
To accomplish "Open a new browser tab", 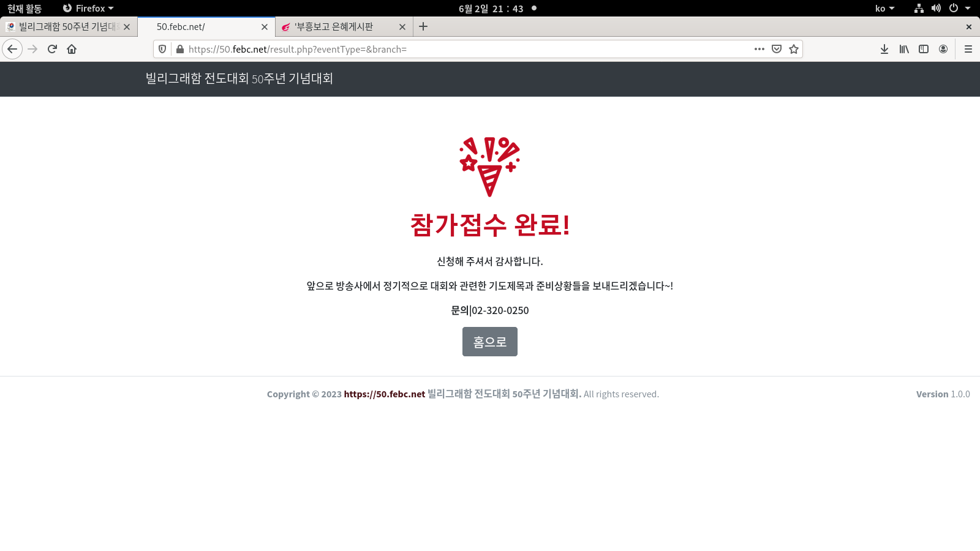I will coord(423,27).
